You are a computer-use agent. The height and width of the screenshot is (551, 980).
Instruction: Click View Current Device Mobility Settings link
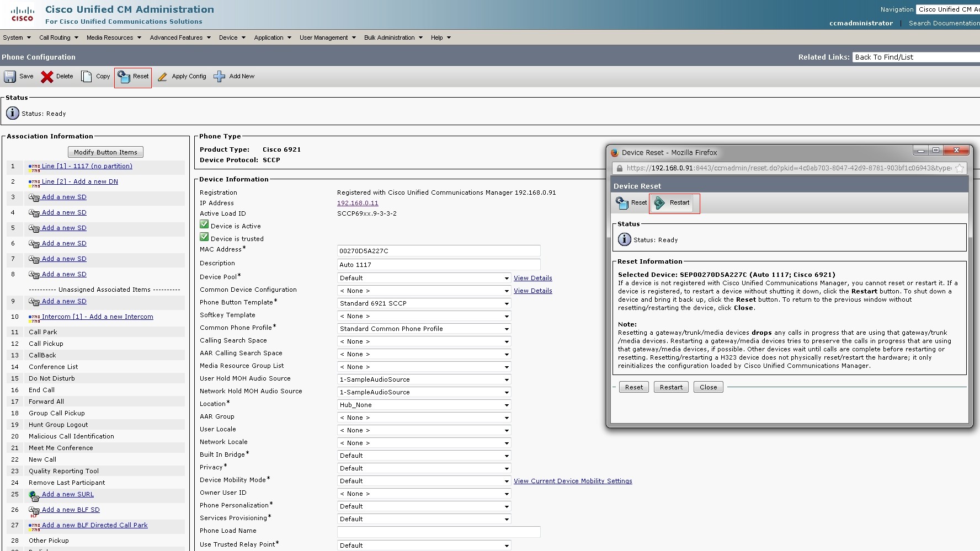click(573, 481)
